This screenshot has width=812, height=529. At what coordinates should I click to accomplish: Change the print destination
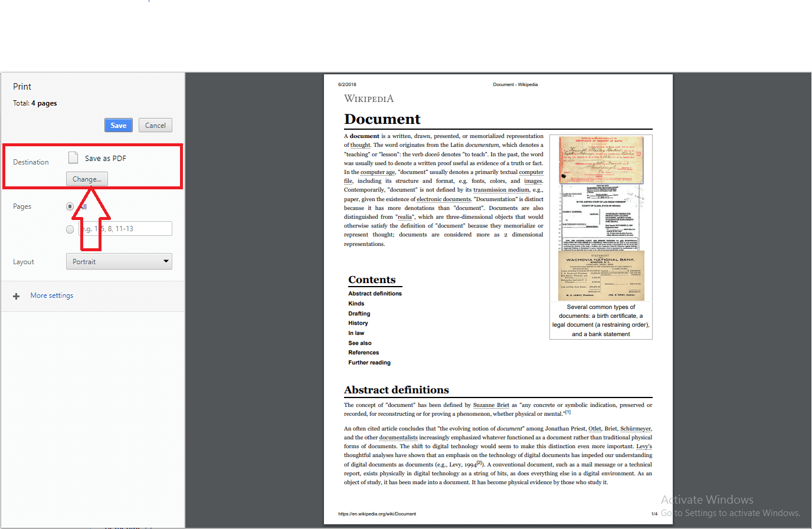[x=87, y=179]
